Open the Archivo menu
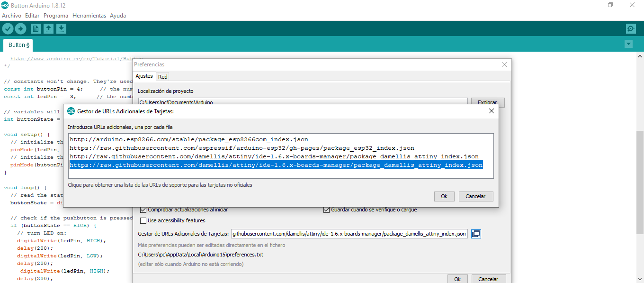Screen dimensions: 644x283 coord(11,16)
